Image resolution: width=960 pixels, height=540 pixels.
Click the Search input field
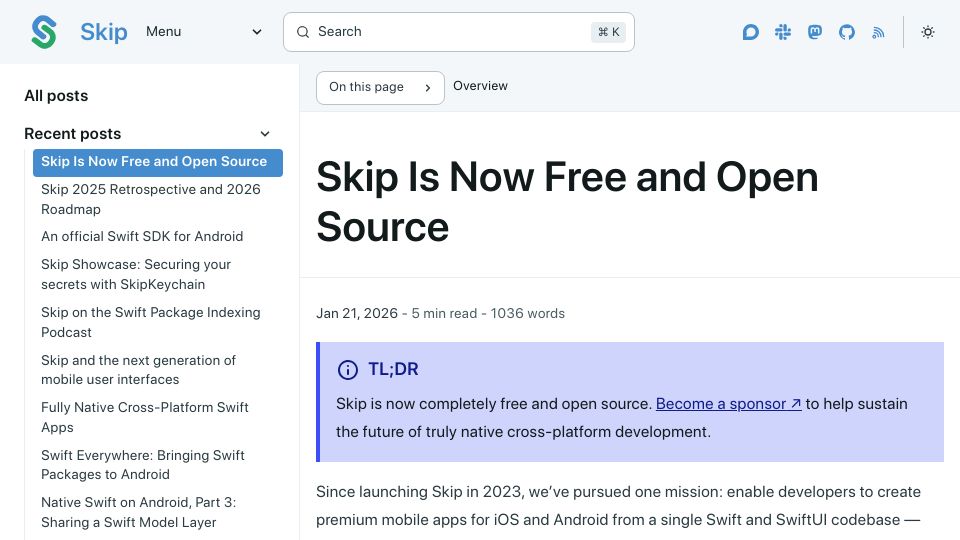coord(459,32)
